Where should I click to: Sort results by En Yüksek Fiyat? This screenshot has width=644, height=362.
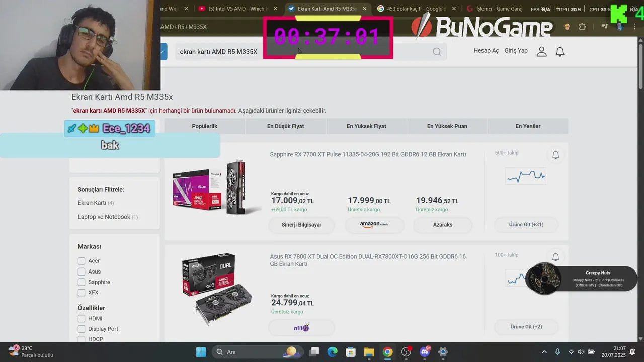point(366,126)
